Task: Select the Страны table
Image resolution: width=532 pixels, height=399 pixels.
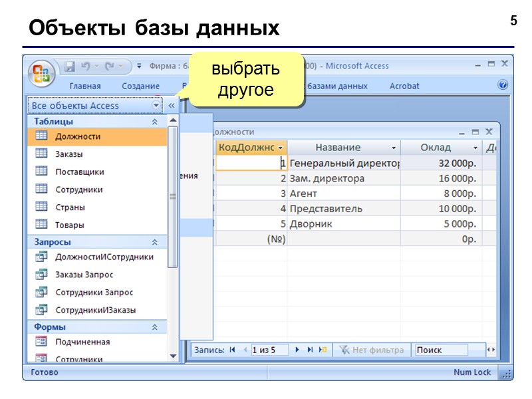Action: 97,207
